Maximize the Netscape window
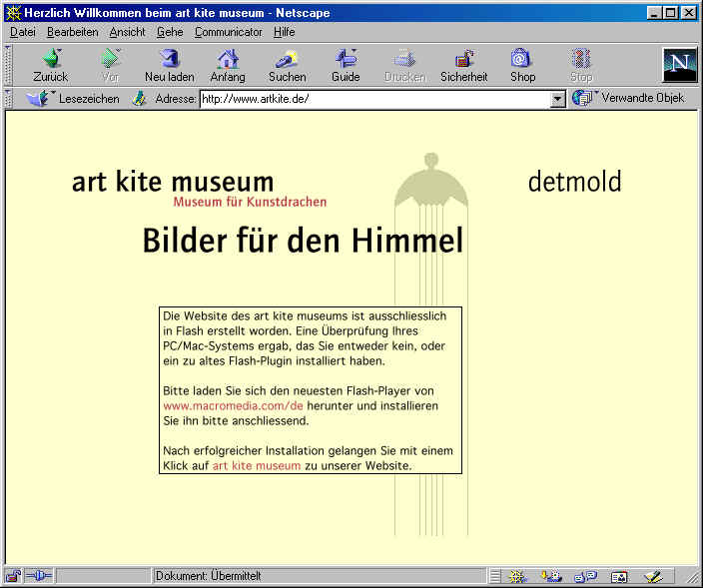The image size is (703, 588). tap(671, 13)
